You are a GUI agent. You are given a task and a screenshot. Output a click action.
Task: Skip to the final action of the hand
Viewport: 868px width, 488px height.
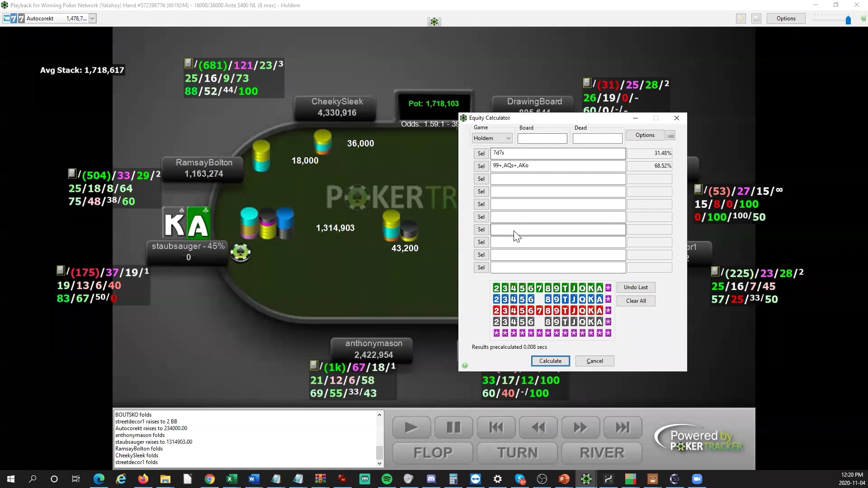(622, 427)
